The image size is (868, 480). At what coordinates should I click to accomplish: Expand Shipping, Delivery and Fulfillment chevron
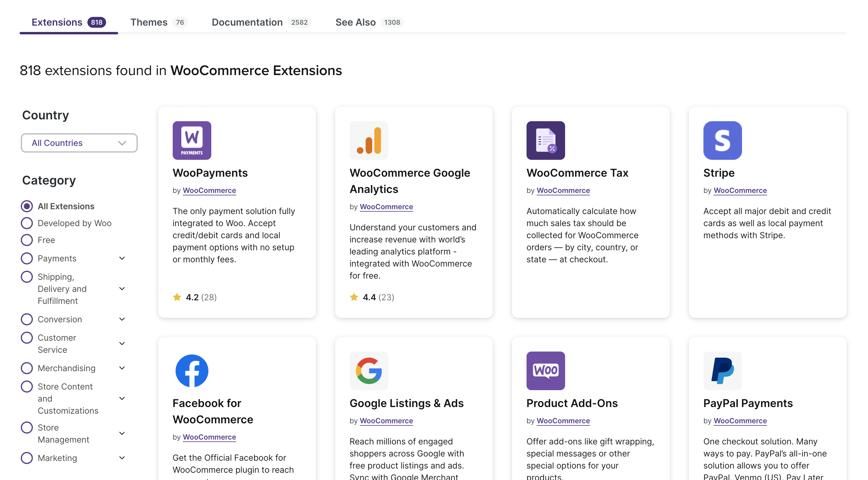click(122, 289)
